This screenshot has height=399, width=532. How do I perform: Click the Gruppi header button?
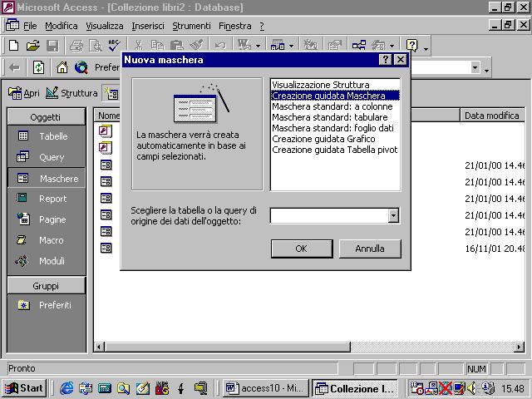tap(47, 286)
